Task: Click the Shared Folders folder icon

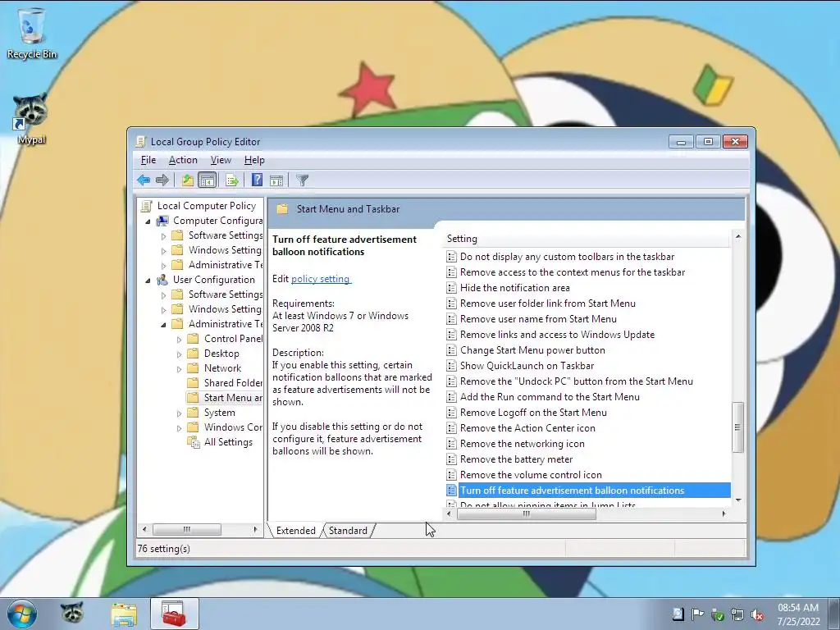Action: (x=194, y=383)
